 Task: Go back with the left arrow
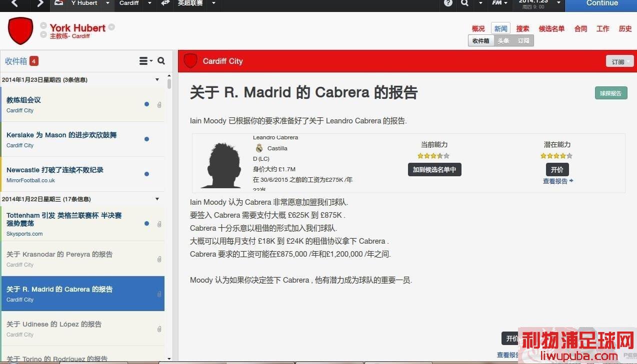point(14,3)
